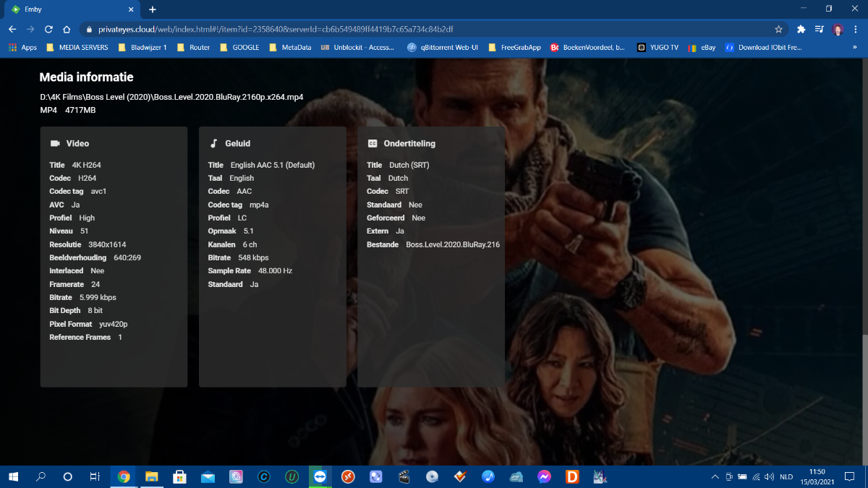
Task: Click the Video camera icon
Action: 55,143
